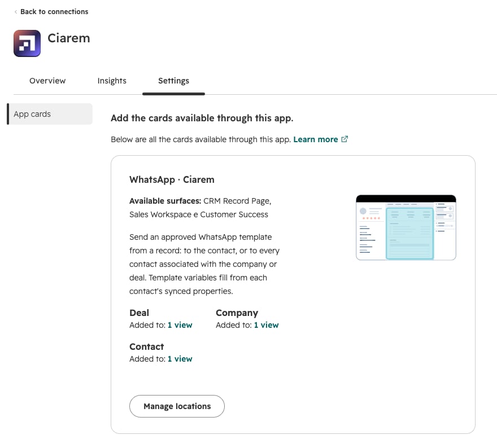Select App cards in the sidebar
Viewport: 497px width, 448px height.
pyautogui.click(x=50, y=114)
